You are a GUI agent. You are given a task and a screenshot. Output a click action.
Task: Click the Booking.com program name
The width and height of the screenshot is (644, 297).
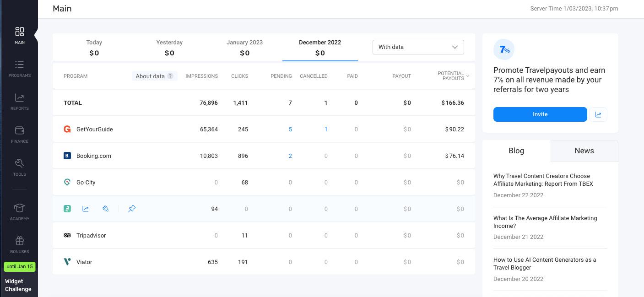point(94,156)
